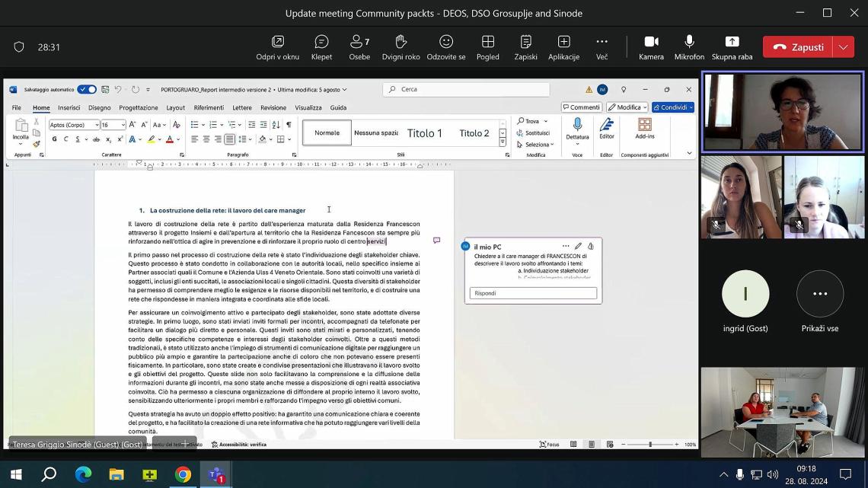Click the Redo icon in Word title bar
This screenshot has width=868, height=488.
136,89
